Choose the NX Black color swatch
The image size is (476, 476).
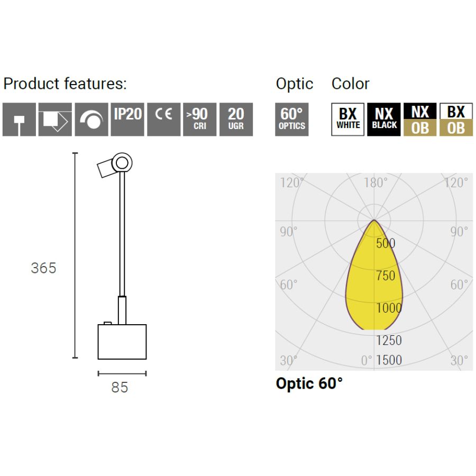pos(384,120)
